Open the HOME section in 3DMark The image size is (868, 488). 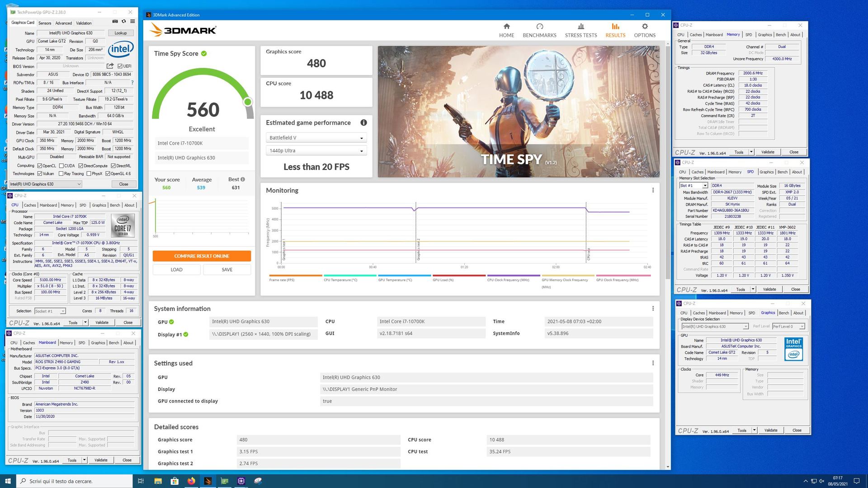point(506,30)
